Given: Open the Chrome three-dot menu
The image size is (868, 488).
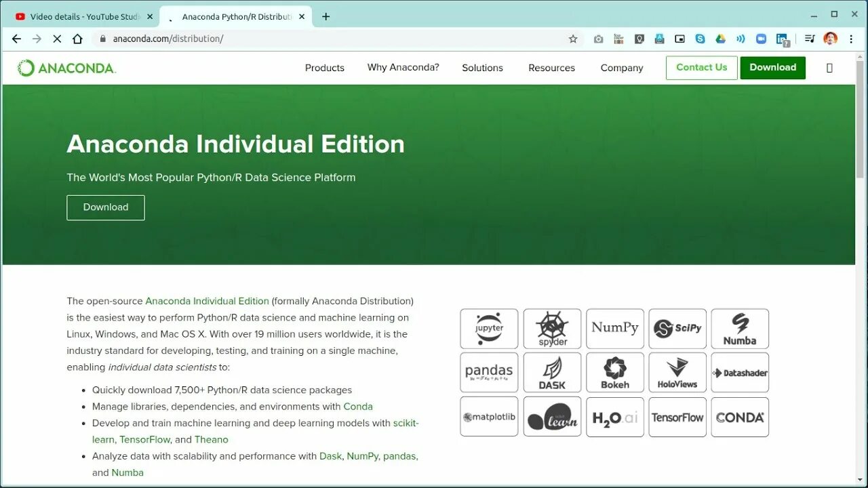Looking at the screenshot, I should pyautogui.click(x=851, y=39).
